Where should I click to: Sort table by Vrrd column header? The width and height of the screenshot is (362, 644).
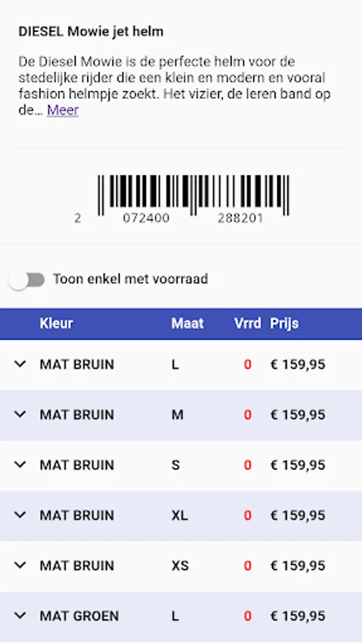click(x=248, y=323)
